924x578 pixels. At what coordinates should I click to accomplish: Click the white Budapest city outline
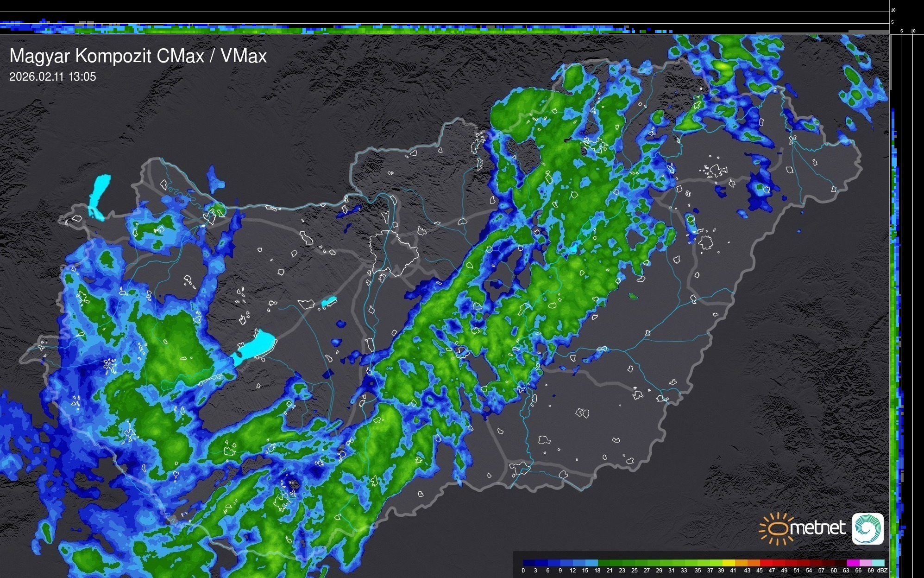tap(394, 253)
